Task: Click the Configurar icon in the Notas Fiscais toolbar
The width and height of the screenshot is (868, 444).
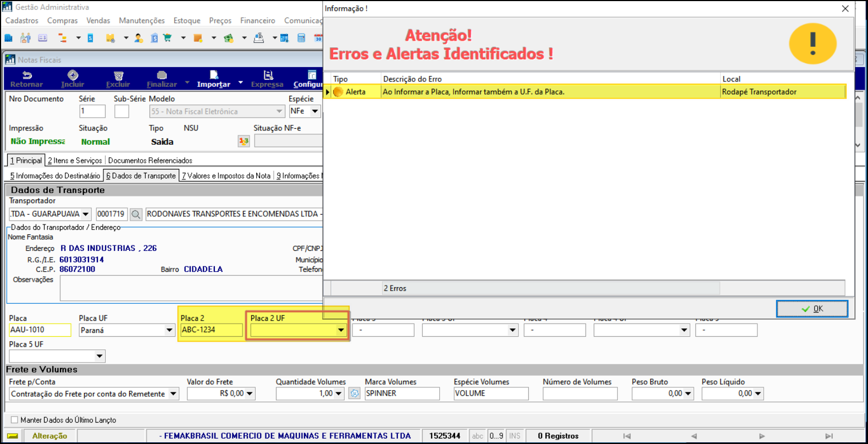Action: [x=312, y=75]
